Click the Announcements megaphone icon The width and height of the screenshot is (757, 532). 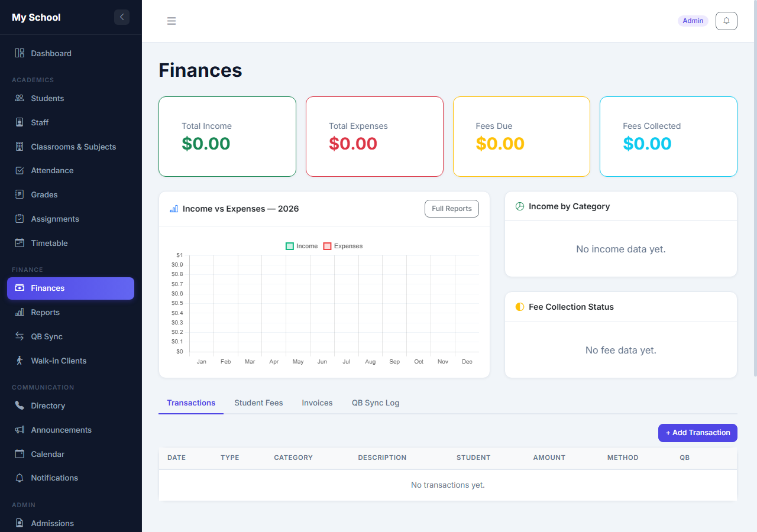click(x=20, y=430)
